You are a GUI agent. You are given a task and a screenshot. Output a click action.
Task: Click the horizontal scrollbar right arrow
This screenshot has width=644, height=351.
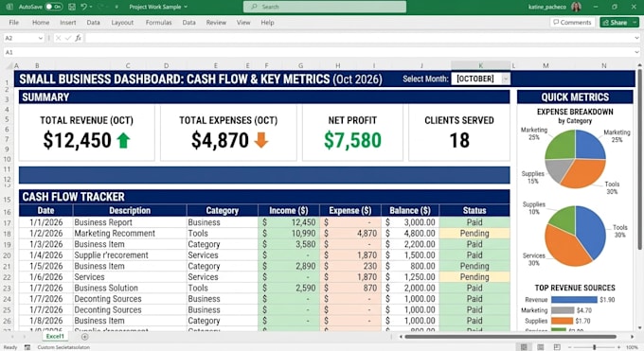(632, 337)
